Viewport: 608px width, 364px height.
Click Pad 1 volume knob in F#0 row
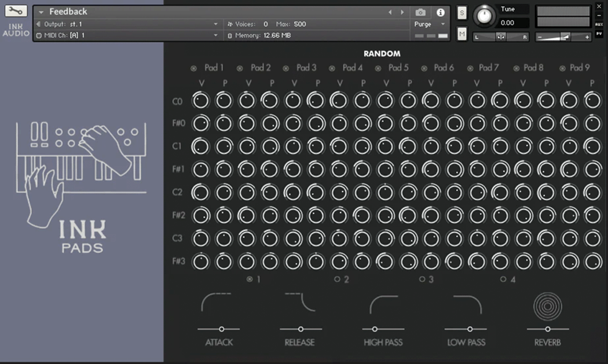pos(200,124)
